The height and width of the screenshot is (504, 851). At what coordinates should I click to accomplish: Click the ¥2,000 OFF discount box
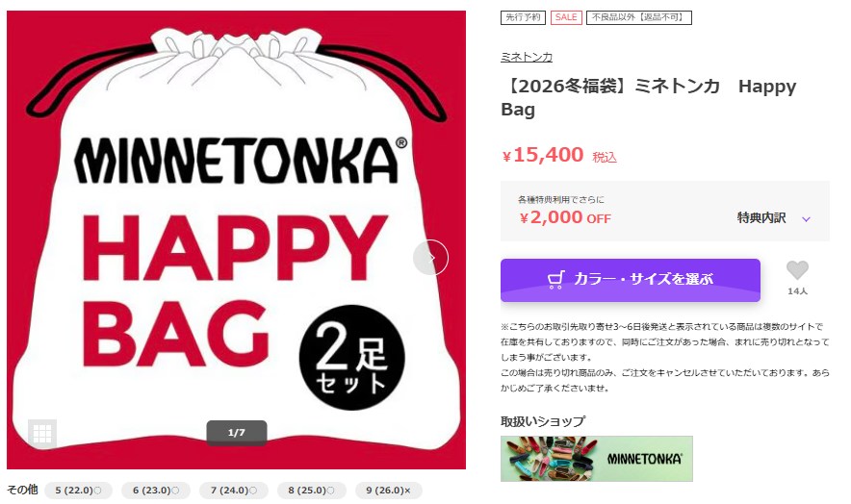(665, 211)
